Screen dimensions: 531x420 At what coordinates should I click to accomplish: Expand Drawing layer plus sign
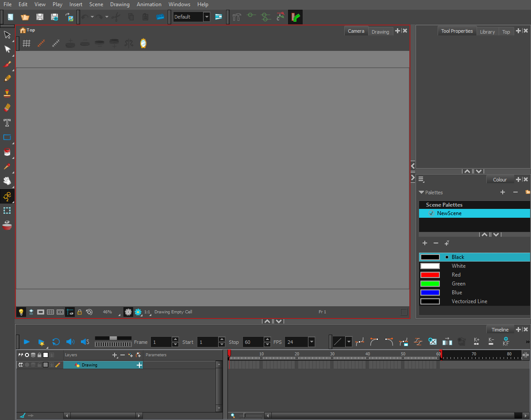tap(139, 365)
